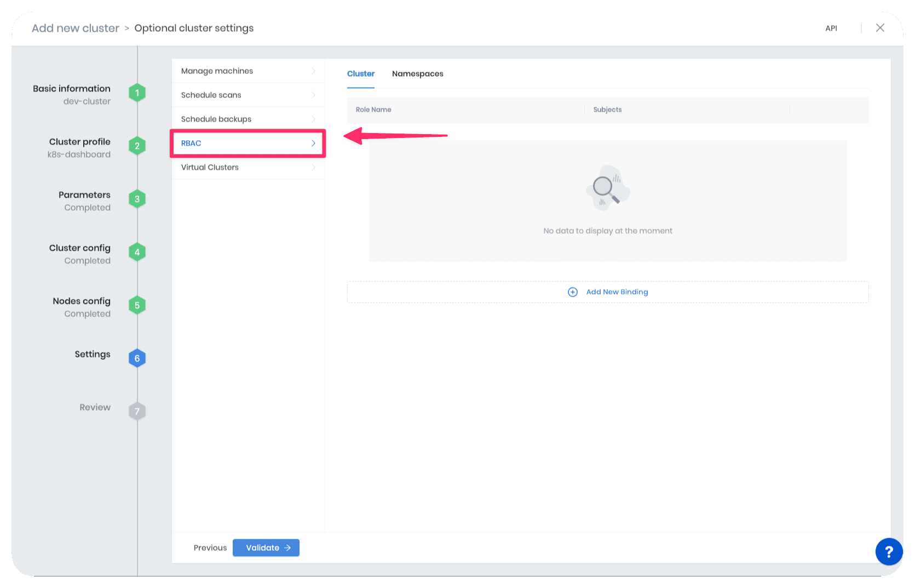Go back with the Previous button

[210, 547]
